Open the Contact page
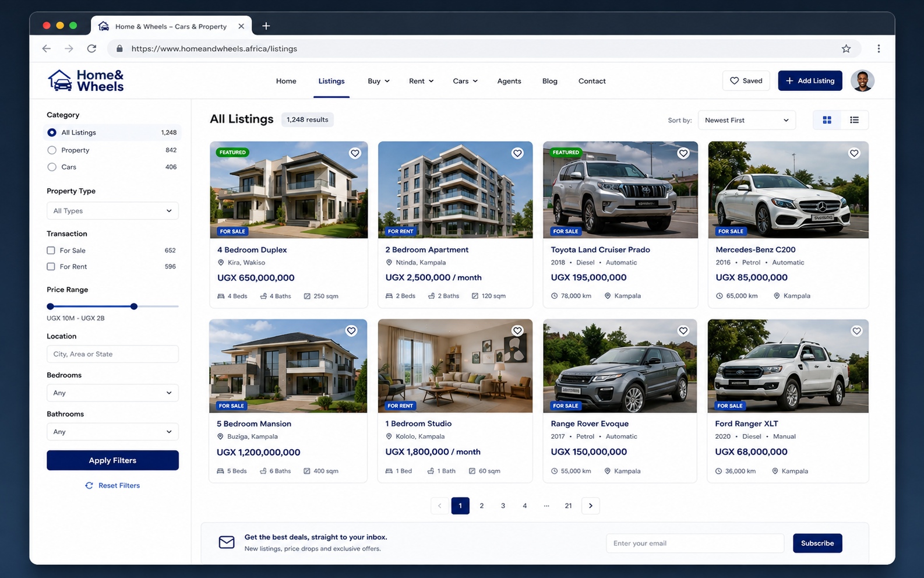Viewport: 924px width, 578px height. pos(592,81)
